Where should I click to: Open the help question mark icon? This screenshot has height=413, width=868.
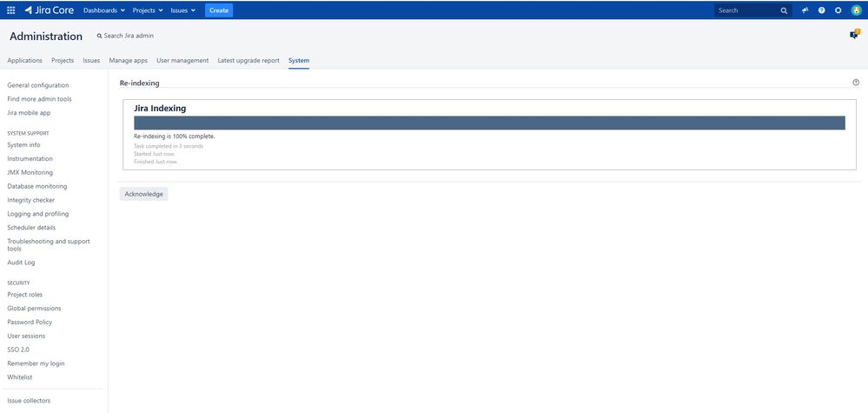821,10
